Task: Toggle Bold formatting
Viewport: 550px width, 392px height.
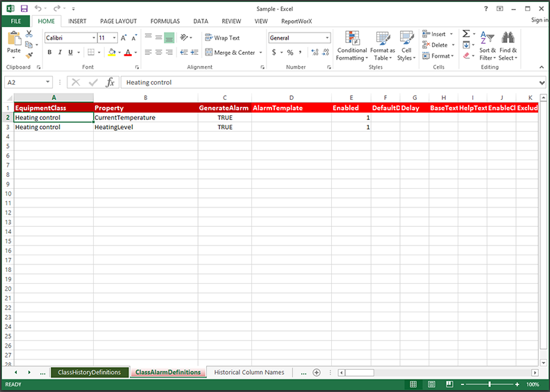Action: point(49,53)
